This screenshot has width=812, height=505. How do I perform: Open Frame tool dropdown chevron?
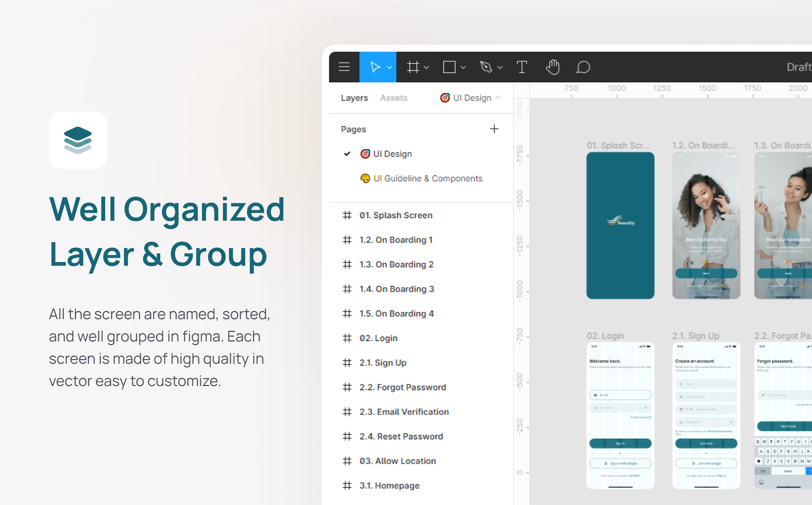(x=427, y=67)
